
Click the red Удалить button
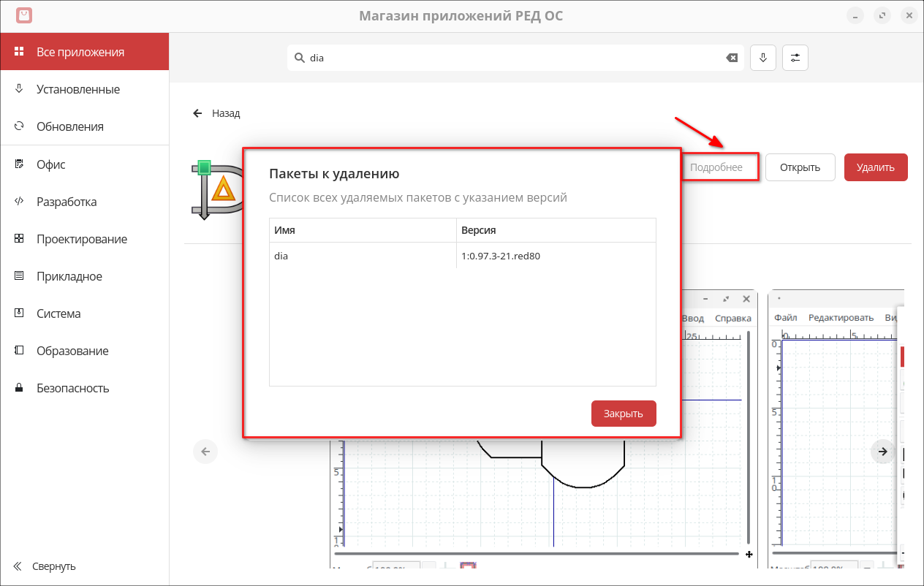click(875, 167)
